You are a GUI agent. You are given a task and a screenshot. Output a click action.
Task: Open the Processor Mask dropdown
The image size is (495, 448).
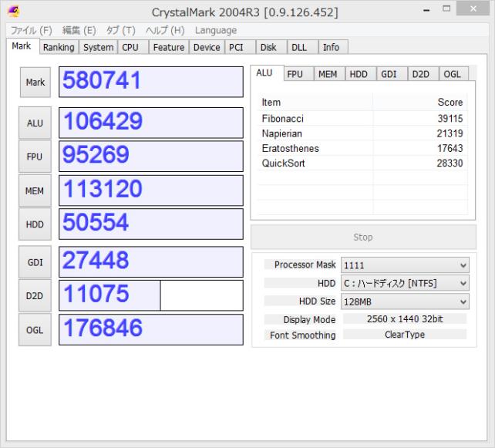pos(405,264)
